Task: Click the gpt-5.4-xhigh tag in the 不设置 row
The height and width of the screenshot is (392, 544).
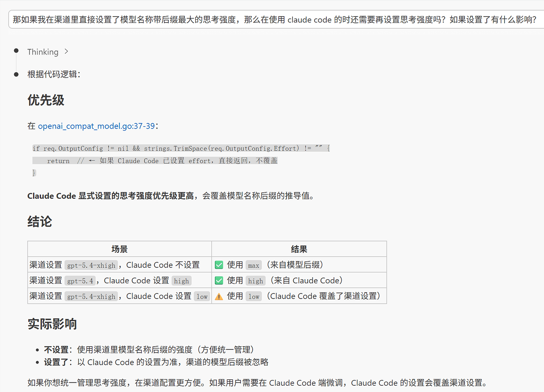Action: click(91, 265)
